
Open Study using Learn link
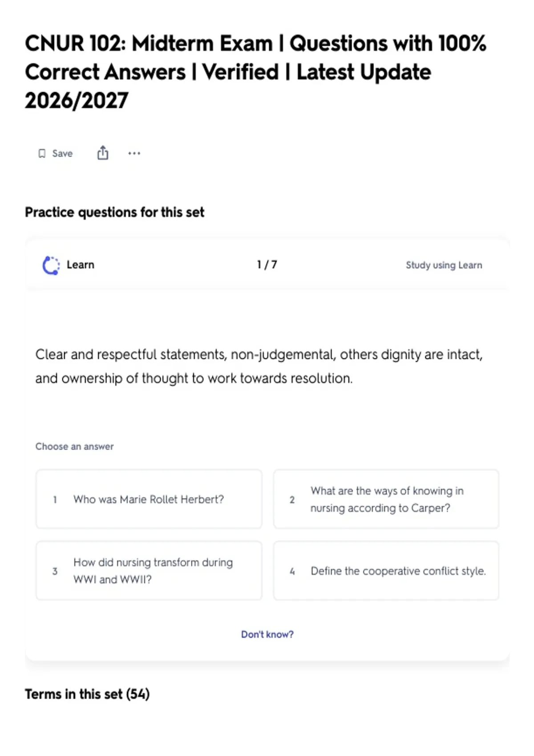(444, 265)
